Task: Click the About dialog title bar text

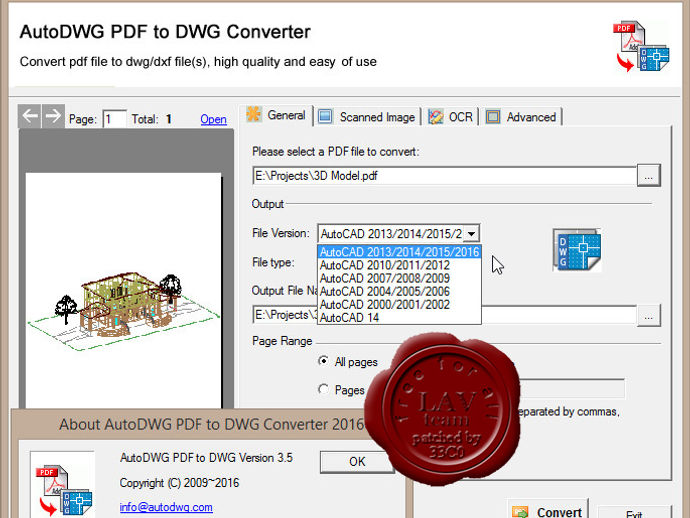Action: [212, 424]
